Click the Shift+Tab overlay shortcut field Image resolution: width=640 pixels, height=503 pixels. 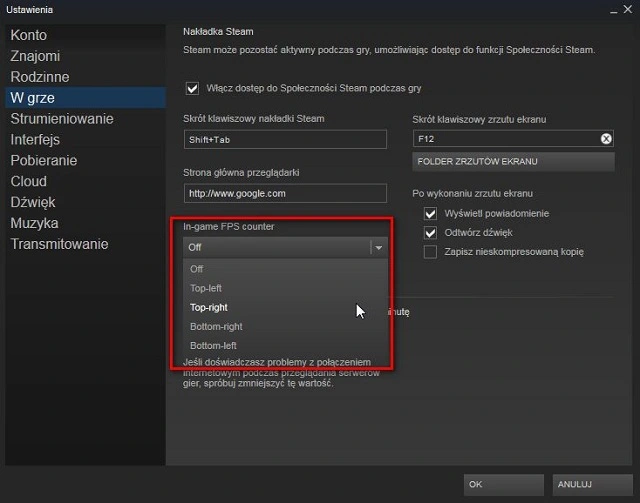(285, 140)
